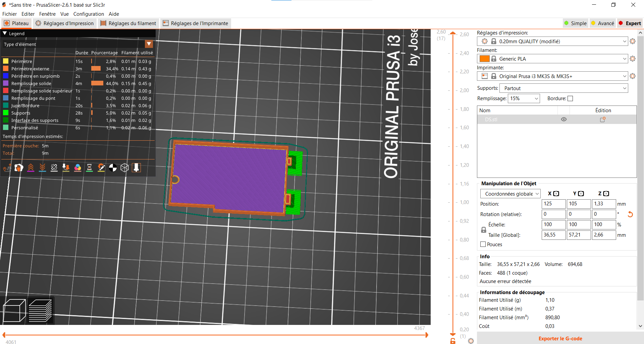Mirror object along X axis
This screenshot has height=344, width=644.
556,194
